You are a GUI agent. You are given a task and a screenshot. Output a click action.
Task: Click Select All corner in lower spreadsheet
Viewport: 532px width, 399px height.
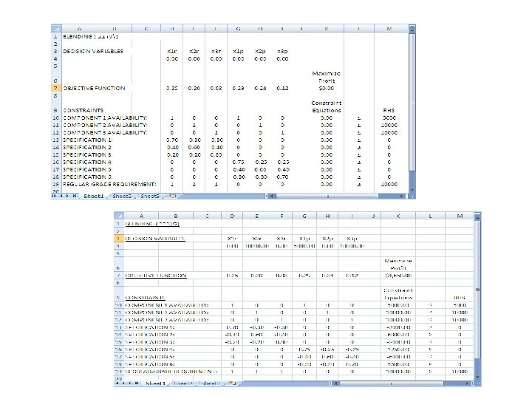(119, 216)
